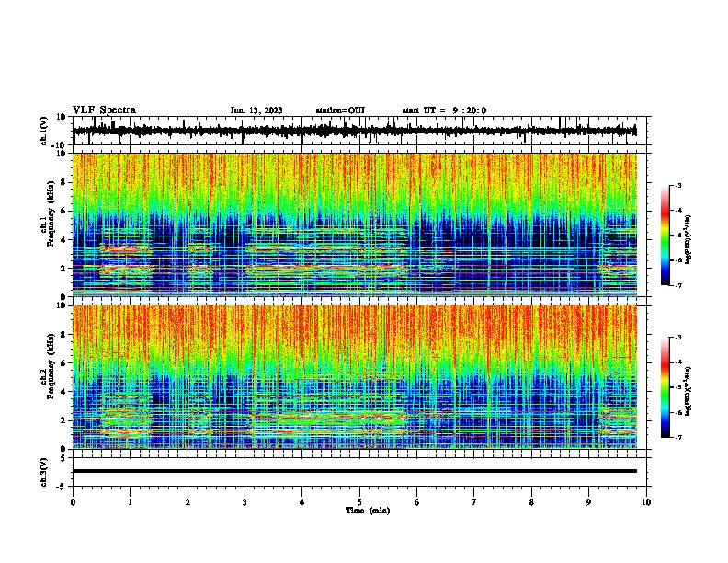
Task: Click time axis tick label "5"
Action: [x=359, y=502]
